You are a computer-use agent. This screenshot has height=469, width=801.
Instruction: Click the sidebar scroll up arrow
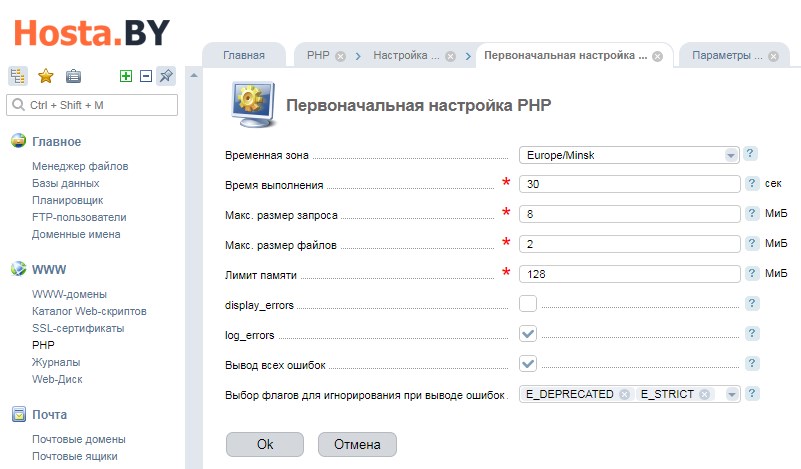point(194,76)
